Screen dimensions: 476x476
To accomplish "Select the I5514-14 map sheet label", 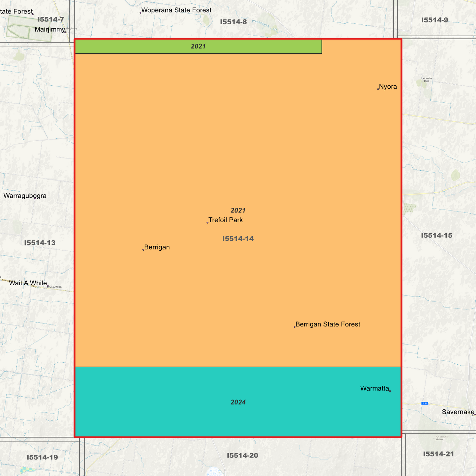I will pos(238,239).
